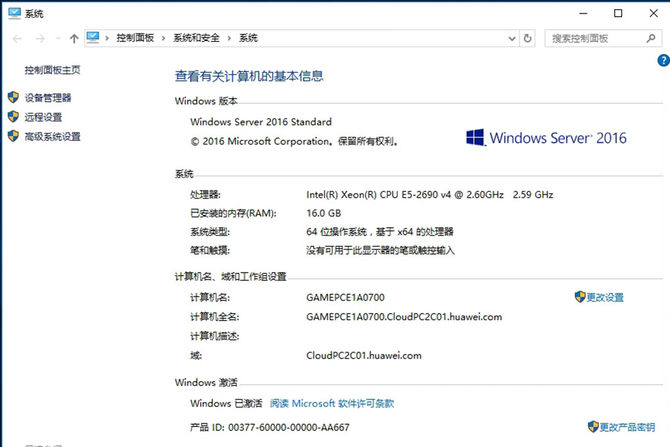Close the 系统 window
670x447 pixels.
(653, 13)
